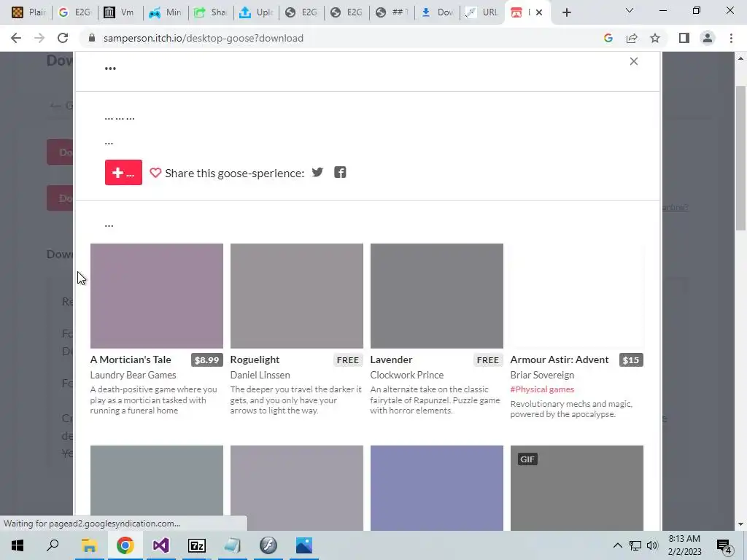747x560 pixels.
Task: Open Chrome three-dot menu
Action: click(731, 38)
